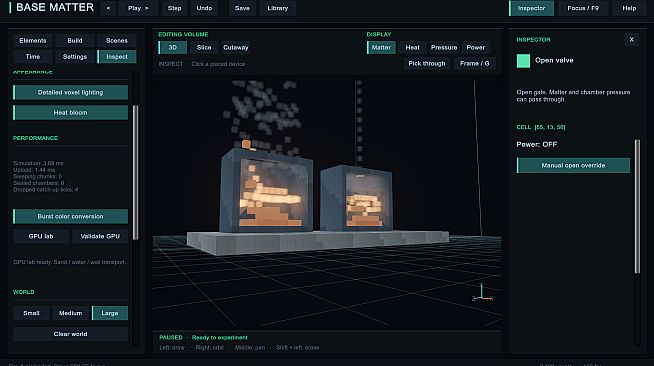Advance one tick with Step
The image size is (654, 366).
point(174,8)
